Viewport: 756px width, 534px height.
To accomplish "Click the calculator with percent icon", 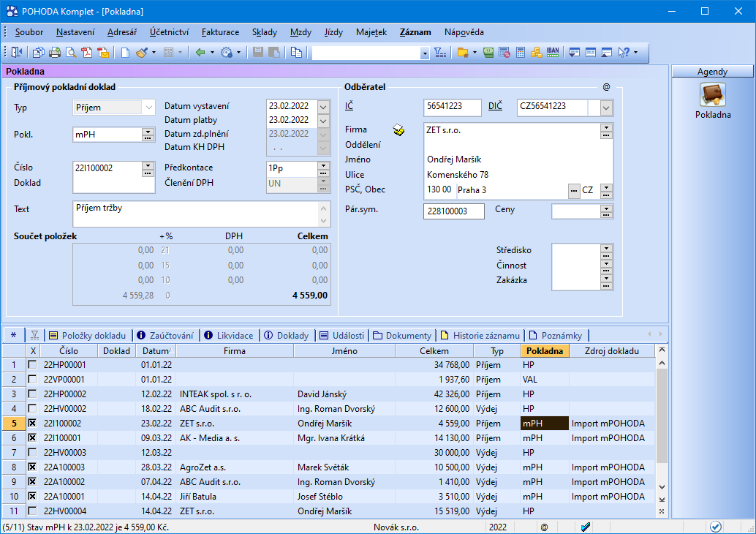I will 504,52.
